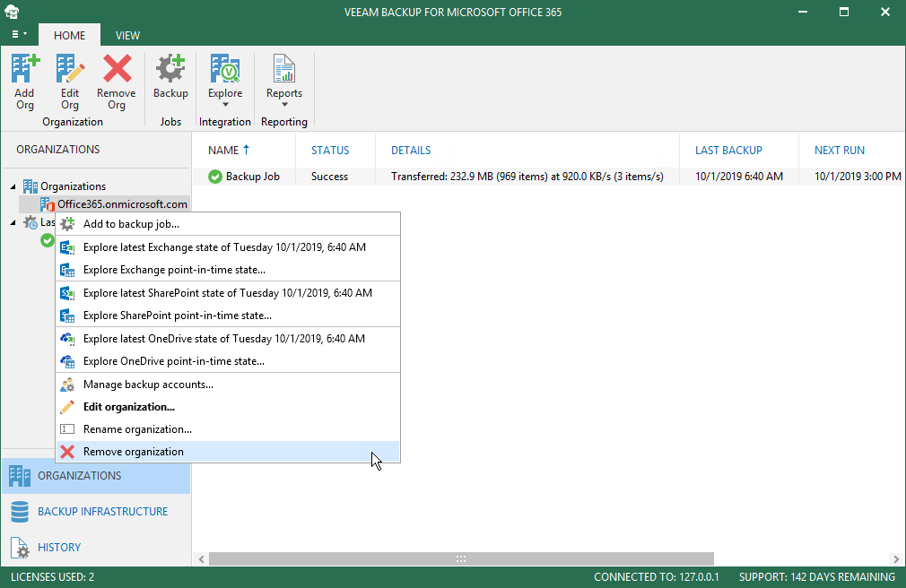Click the Exchange icon for latest Exchange state
The image size is (906, 588).
tap(67, 247)
